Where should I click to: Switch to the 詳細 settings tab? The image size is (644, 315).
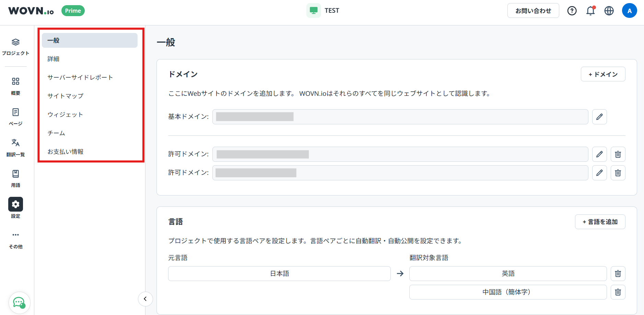[x=54, y=58]
